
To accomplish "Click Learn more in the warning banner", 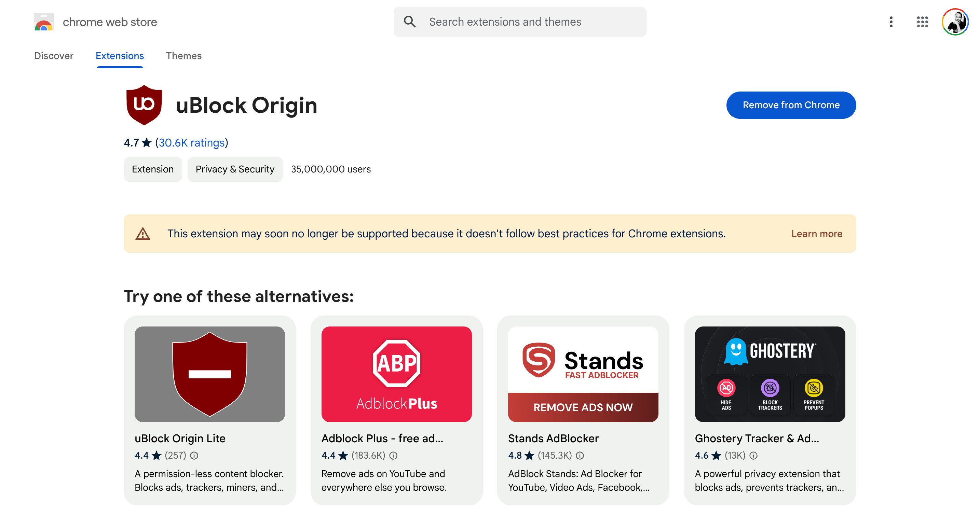I will 816,234.
